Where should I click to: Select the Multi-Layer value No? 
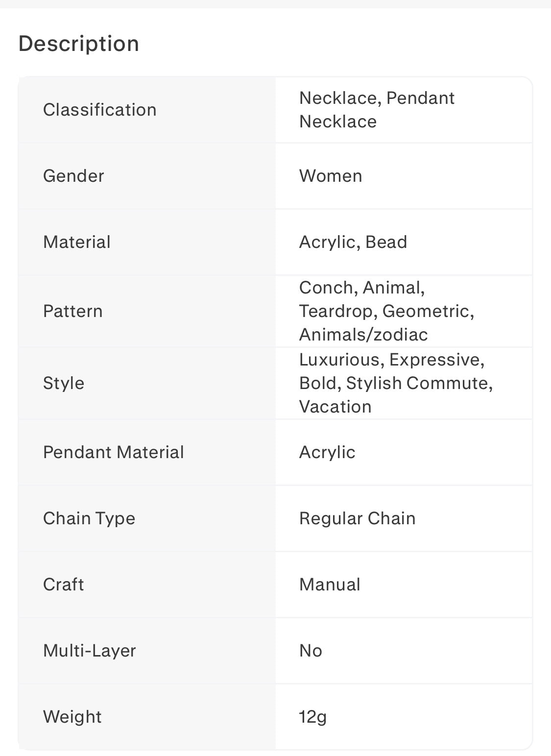(x=311, y=651)
